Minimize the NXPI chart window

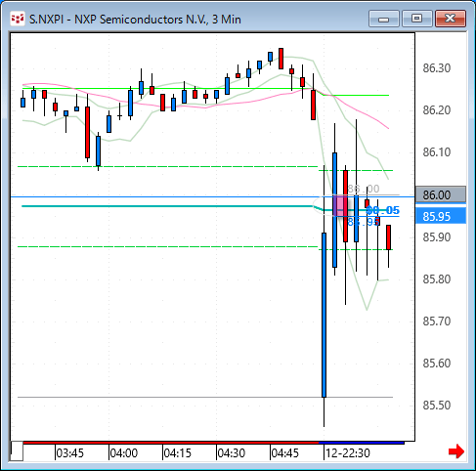coord(384,19)
